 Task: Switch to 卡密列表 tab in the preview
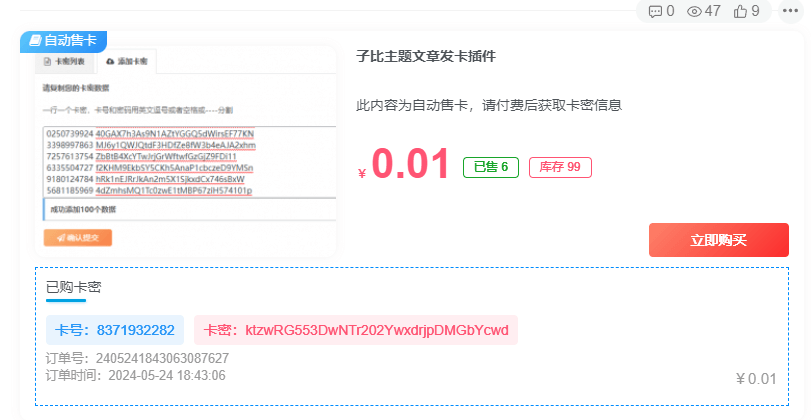pyautogui.click(x=65, y=62)
